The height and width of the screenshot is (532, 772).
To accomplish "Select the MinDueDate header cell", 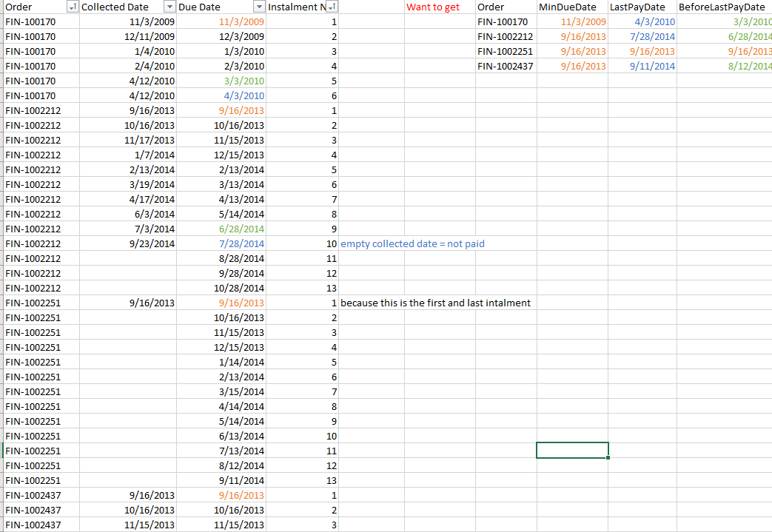I will (572, 7).
